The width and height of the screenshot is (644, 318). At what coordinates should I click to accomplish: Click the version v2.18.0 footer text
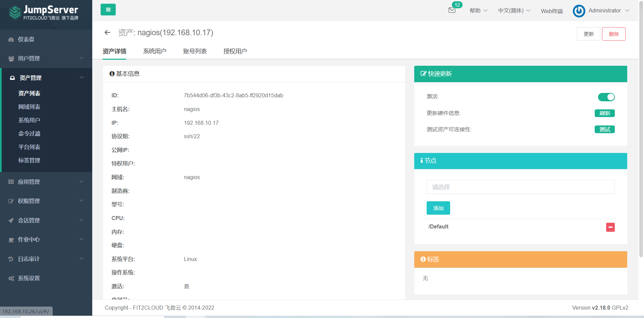601,308
